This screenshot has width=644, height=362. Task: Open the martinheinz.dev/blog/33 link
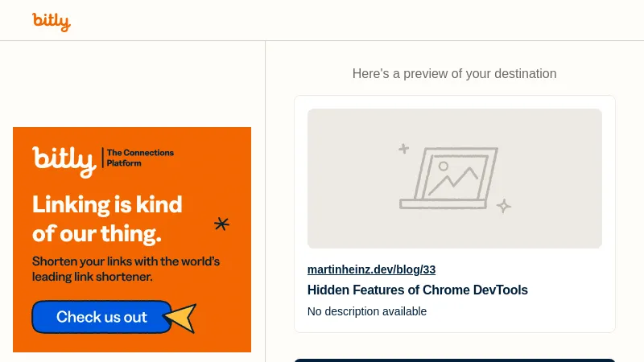pos(371,269)
